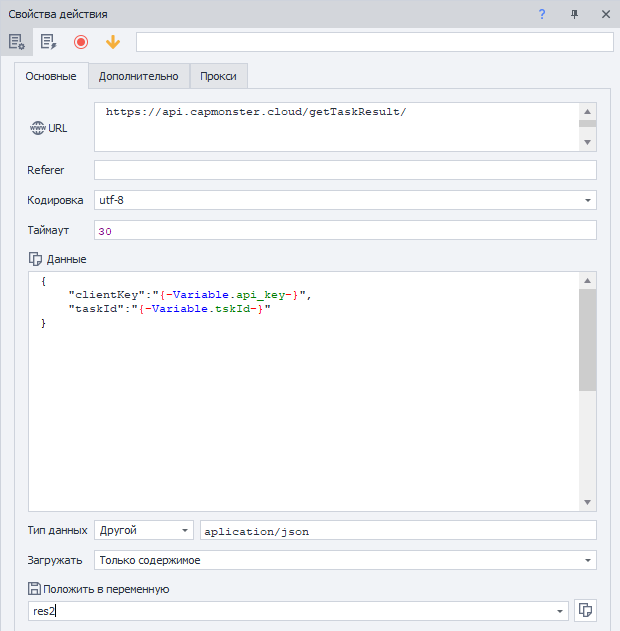Click the edit properties pencil icon
The width and height of the screenshot is (620, 631).
tap(47, 42)
